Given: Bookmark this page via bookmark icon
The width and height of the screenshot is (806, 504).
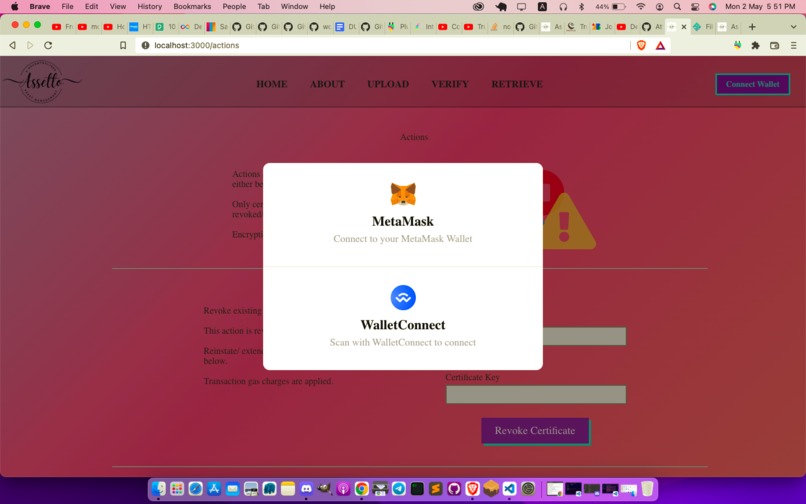Looking at the screenshot, I should 123,45.
